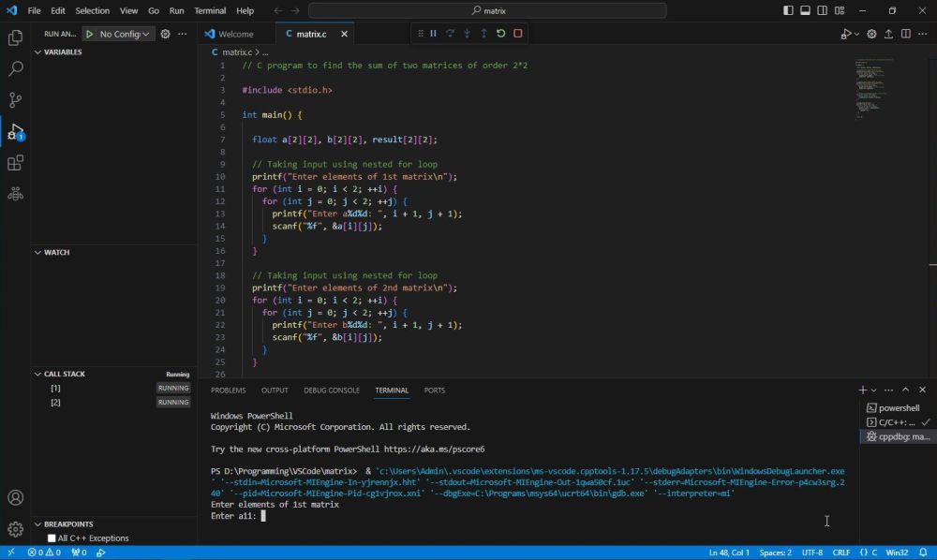Click the Win32 configuration status item
This screenshot has width=937, height=560.
tap(897, 553)
